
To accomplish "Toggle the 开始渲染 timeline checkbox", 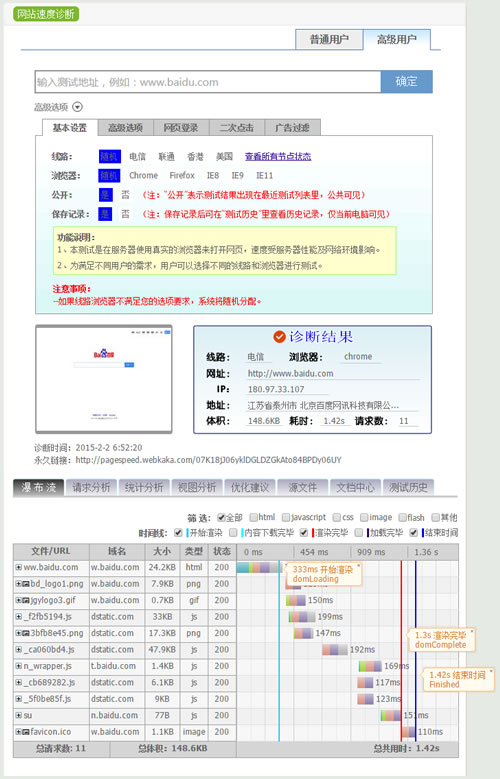I will coord(178,533).
